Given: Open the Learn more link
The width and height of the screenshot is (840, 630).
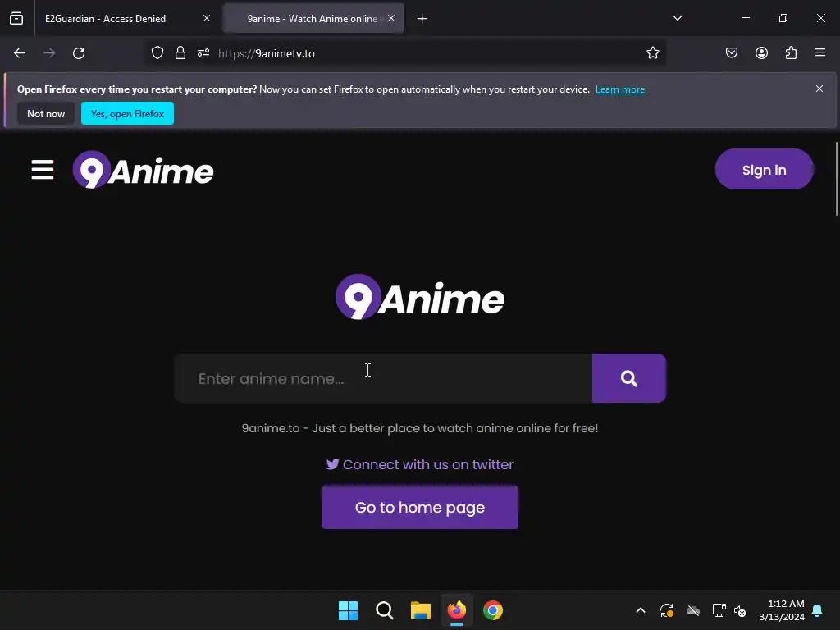Looking at the screenshot, I should click(620, 89).
